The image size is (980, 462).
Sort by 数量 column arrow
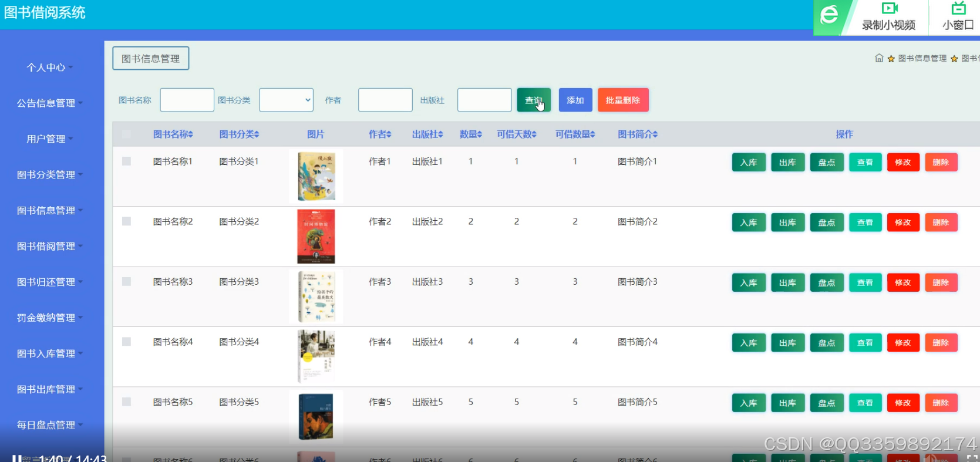tap(479, 134)
